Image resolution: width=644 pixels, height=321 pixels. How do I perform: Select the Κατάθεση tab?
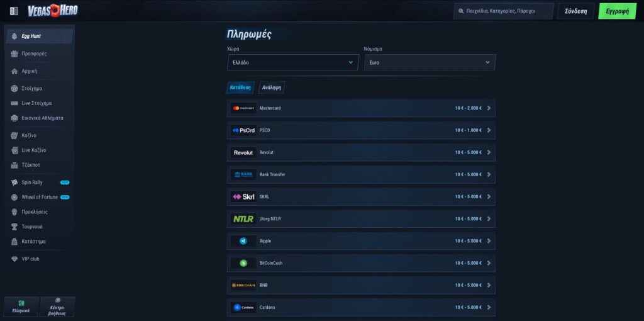(240, 87)
